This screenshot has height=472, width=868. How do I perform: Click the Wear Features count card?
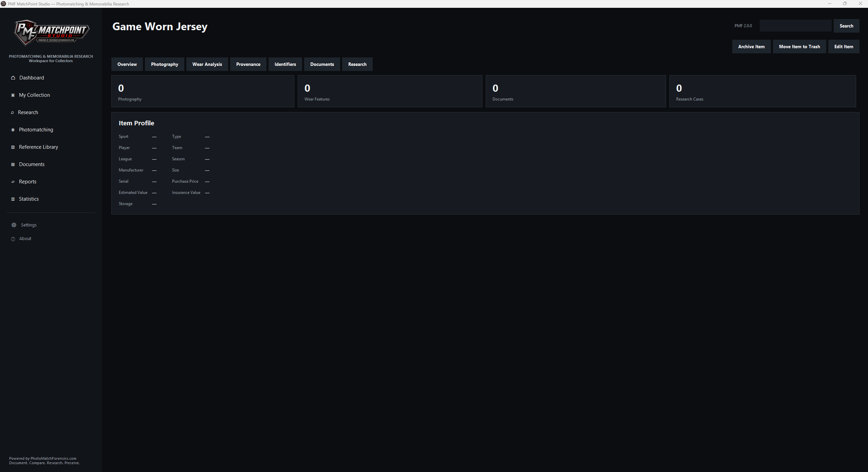[390, 91]
